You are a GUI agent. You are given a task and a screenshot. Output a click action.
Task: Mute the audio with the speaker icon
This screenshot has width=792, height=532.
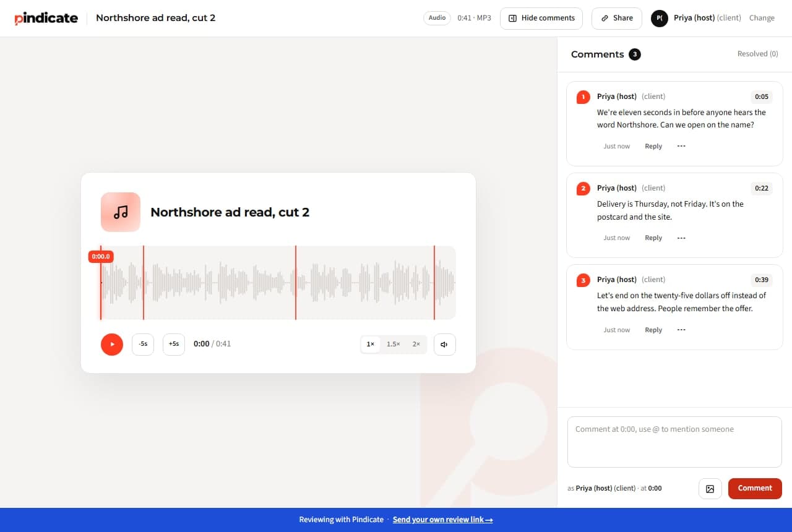pos(445,345)
